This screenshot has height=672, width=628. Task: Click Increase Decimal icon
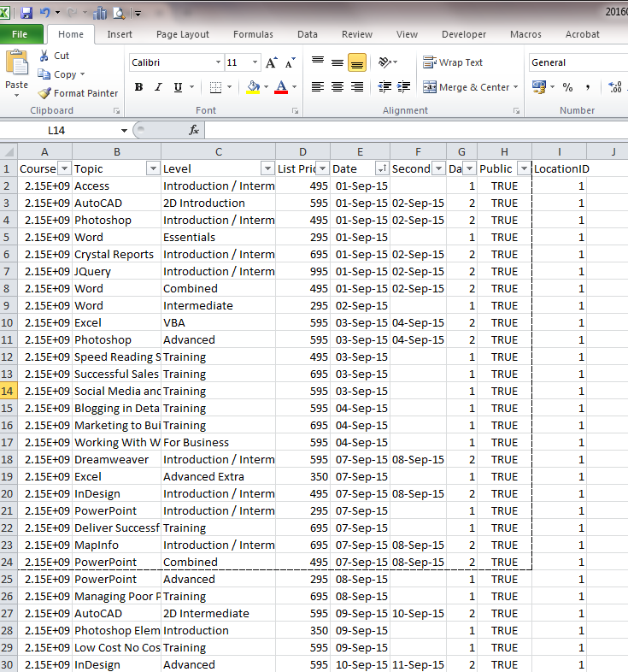tap(615, 87)
